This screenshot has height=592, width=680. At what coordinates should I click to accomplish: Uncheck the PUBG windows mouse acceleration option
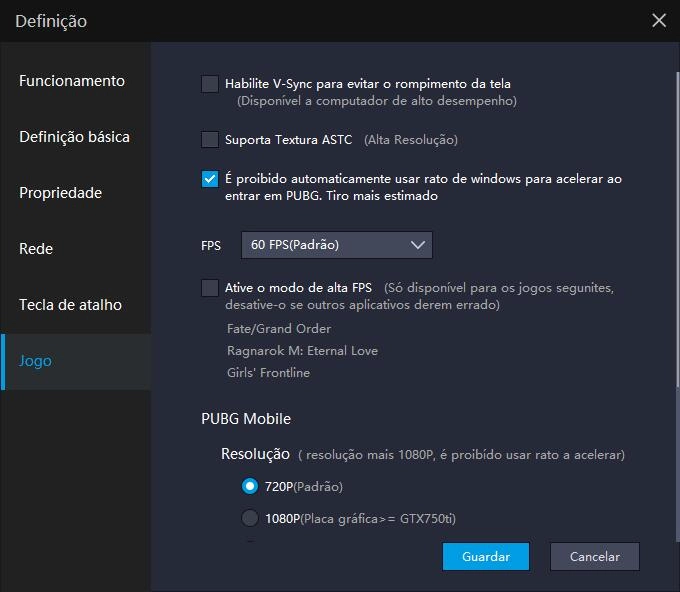point(210,180)
